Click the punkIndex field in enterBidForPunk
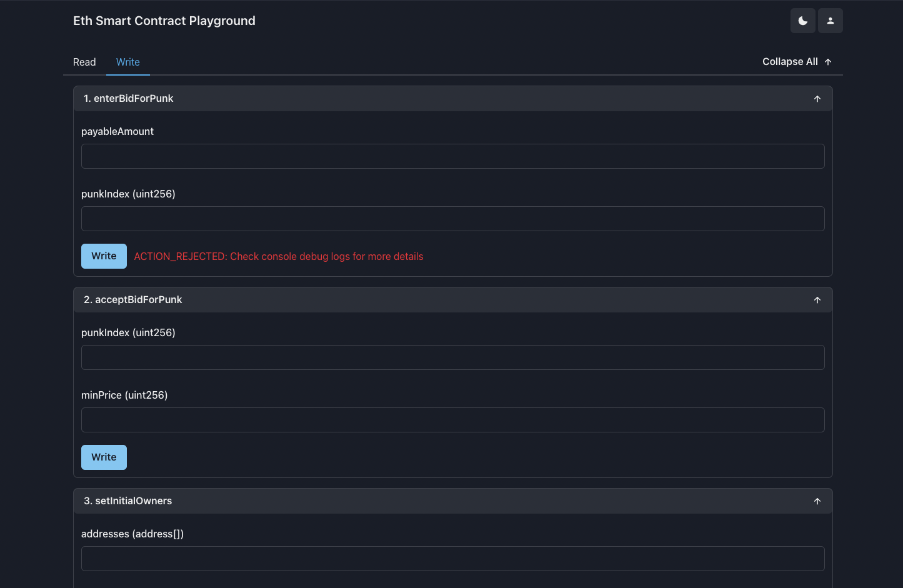 pos(452,219)
